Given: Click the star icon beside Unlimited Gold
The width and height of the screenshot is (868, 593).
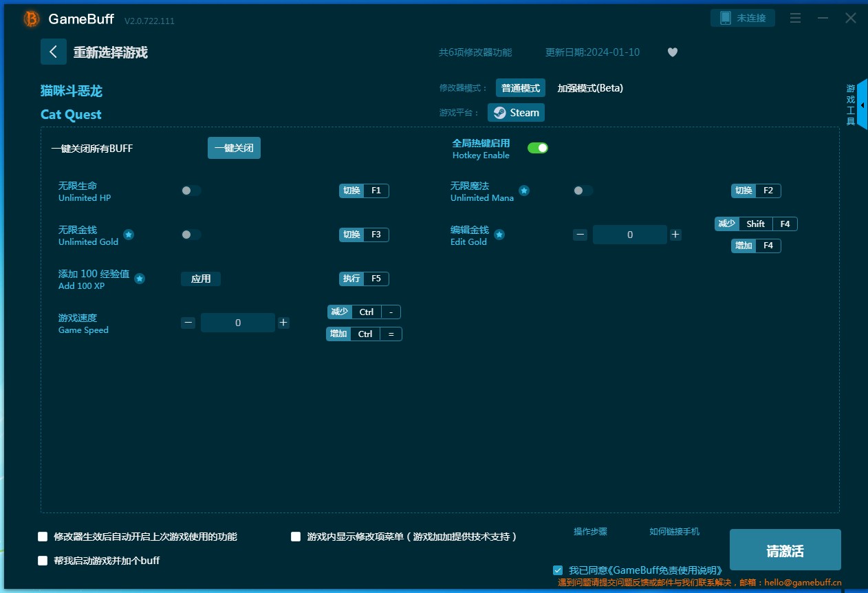Looking at the screenshot, I should [x=129, y=235].
